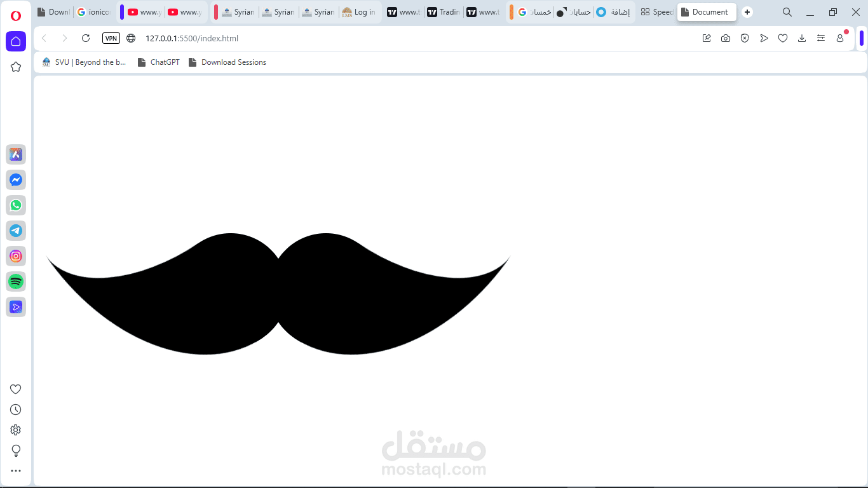This screenshot has width=868, height=488.
Task: Expand sidebar options with three-dots icon
Action: [15, 470]
